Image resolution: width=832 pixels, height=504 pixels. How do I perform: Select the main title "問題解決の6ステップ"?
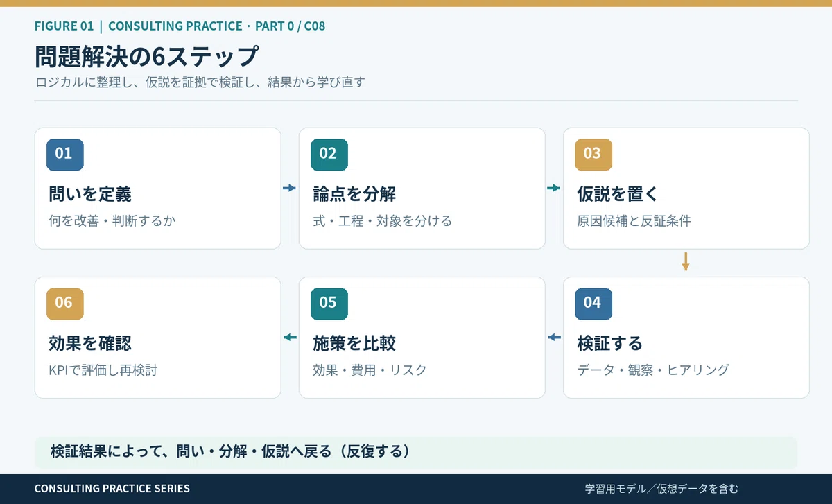tap(147, 57)
